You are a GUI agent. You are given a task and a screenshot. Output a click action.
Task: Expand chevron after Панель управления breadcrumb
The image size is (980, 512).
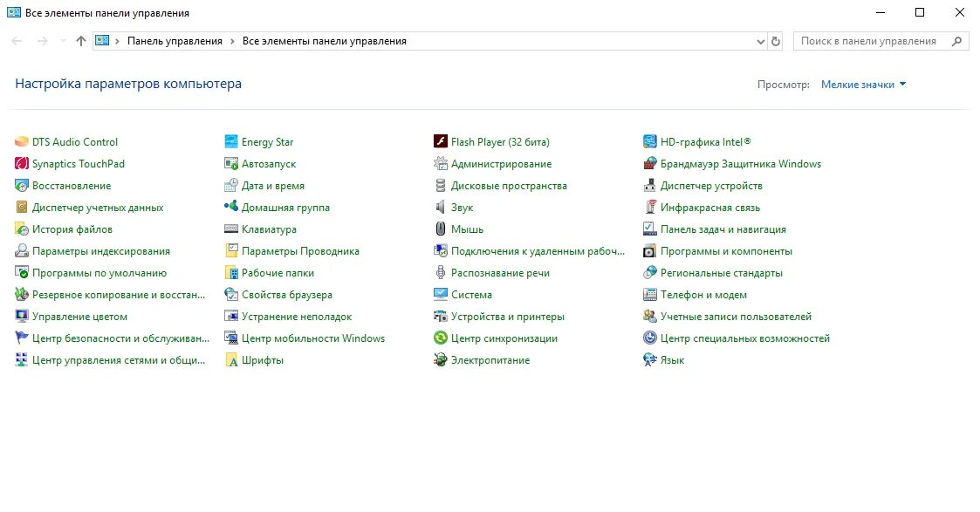[232, 41]
